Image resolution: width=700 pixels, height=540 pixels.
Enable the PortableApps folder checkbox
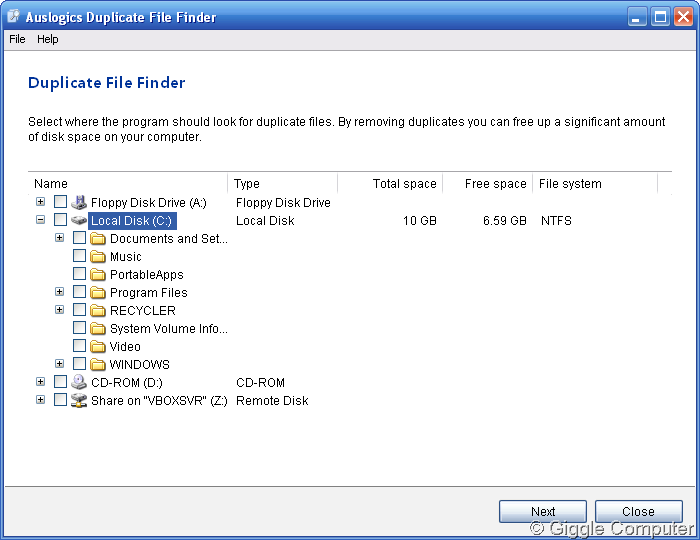coord(79,274)
